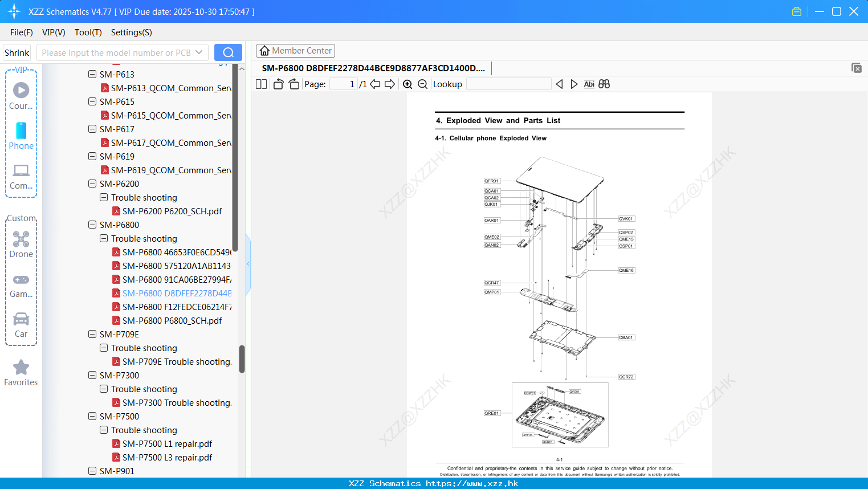The height and width of the screenshot is (489, 868).
Task: Collapse the SM-P7500 tree node
Action: tap(92, 416)
